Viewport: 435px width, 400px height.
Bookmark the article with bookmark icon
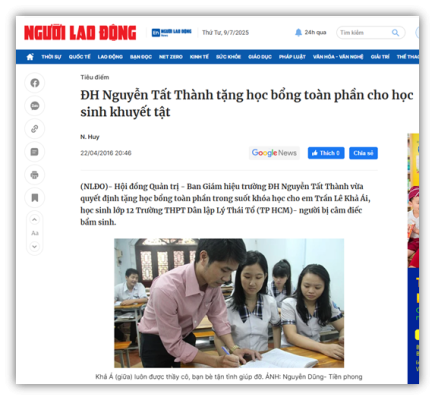pyautogui.click(x=35, y=198)
